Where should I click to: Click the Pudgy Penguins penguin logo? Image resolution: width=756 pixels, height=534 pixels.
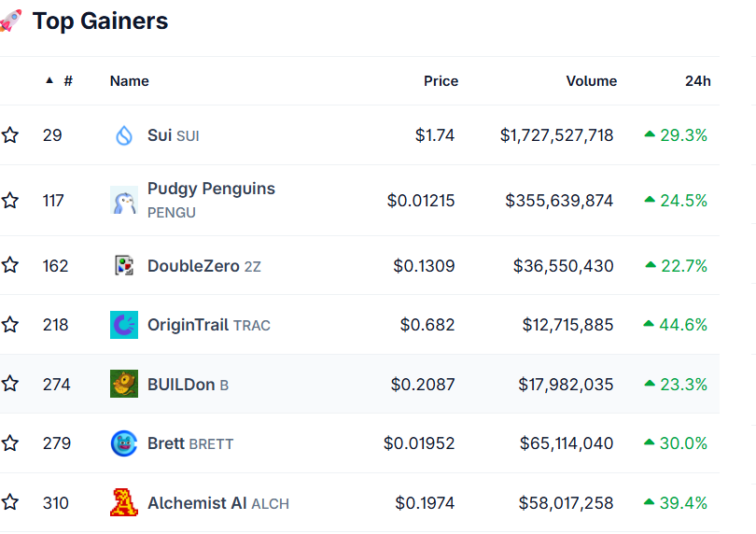coord(124,200)
